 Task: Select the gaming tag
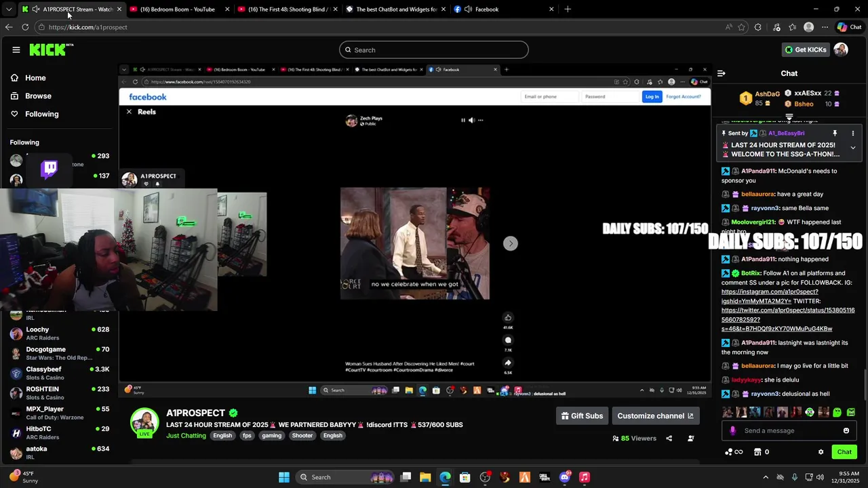[271, 436]
